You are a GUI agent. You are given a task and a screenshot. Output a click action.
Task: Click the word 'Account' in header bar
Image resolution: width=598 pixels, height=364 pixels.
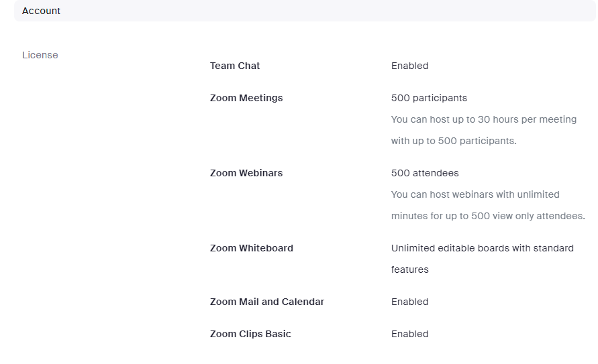[42, 11]
